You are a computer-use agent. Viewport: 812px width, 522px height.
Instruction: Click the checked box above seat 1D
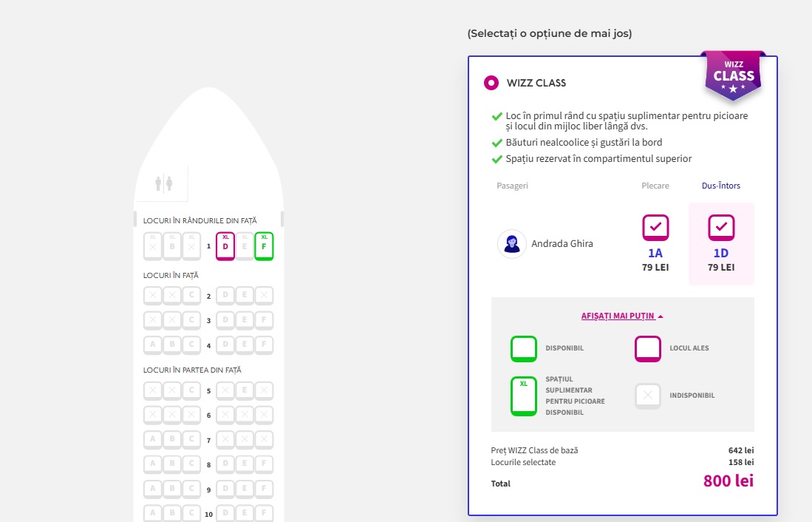[721, 227]
